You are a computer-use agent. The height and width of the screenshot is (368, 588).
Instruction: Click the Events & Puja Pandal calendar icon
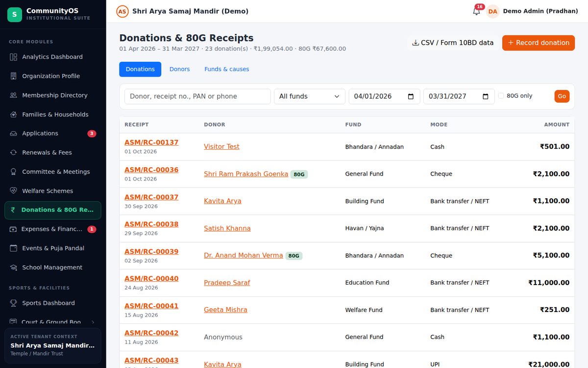pos(14,248)
